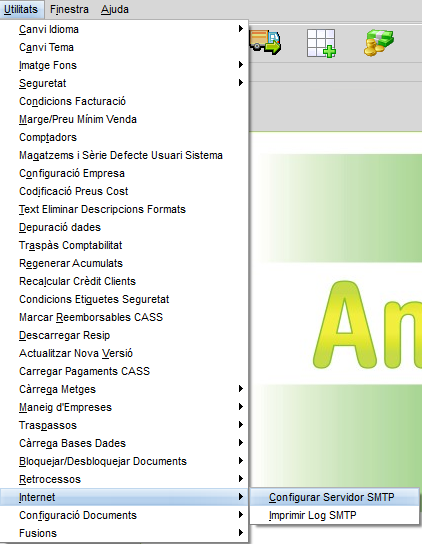Choose Condicions Facturació entry

pos(124,101)
